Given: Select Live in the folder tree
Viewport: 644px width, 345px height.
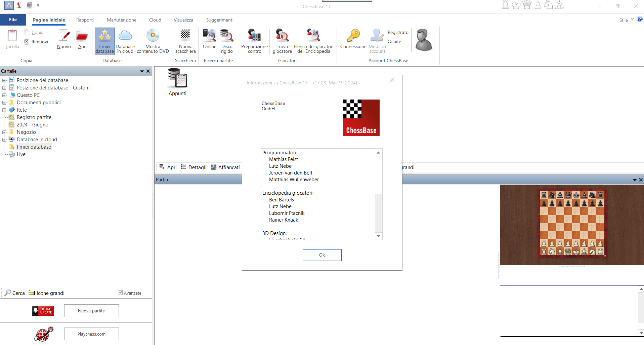Looking at the screenshot, I should pyautogui.click(x=21, y=154).
